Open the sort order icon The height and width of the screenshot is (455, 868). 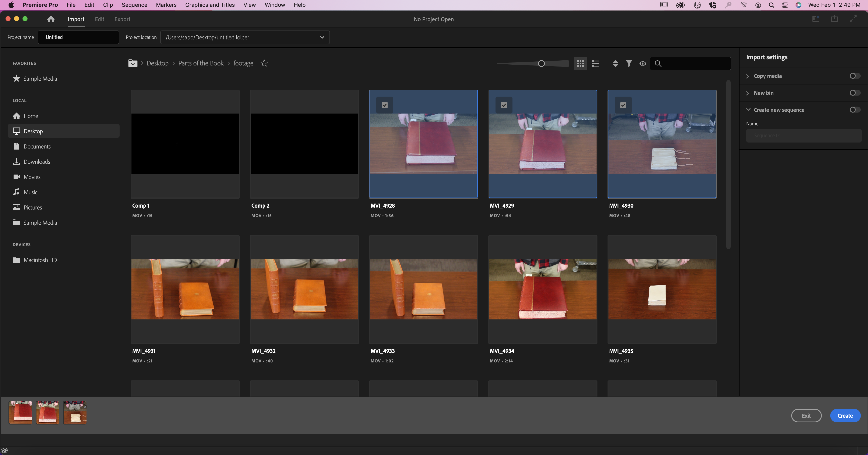tap(616, 63)
